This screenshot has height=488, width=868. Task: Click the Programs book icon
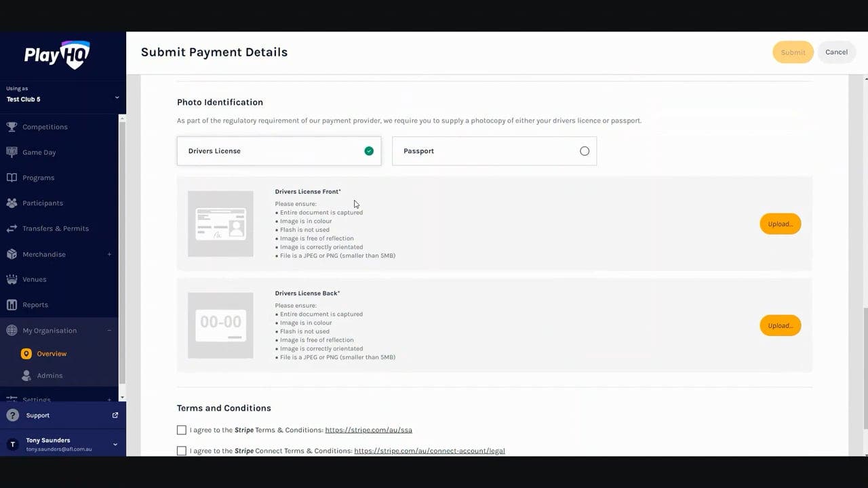tap(12, 178)
